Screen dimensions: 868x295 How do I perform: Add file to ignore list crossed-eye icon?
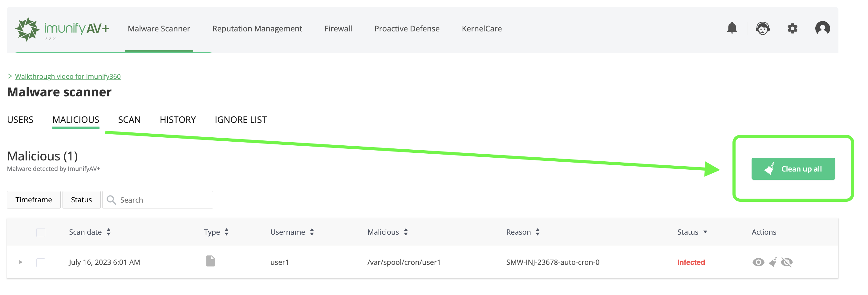coord(787,262)
